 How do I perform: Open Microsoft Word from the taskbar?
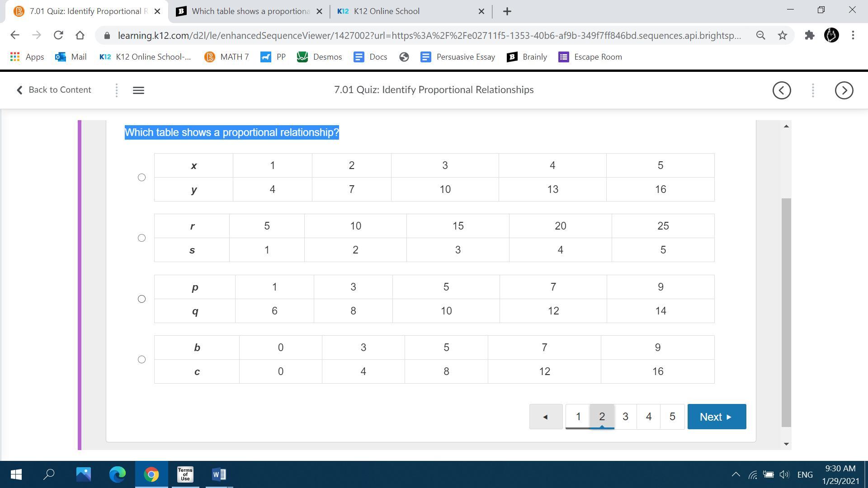click(x=219, y=474)
